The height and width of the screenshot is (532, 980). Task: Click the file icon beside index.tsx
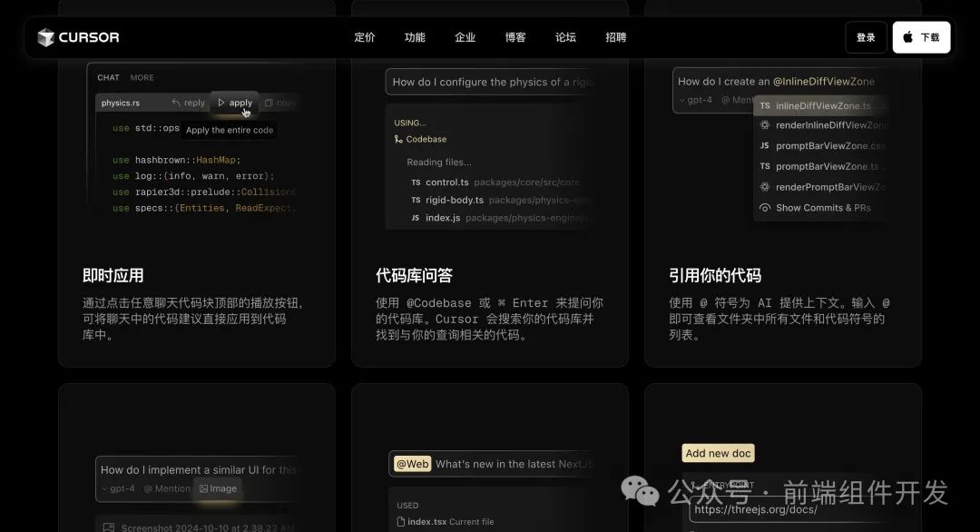[x=402, y=522]
